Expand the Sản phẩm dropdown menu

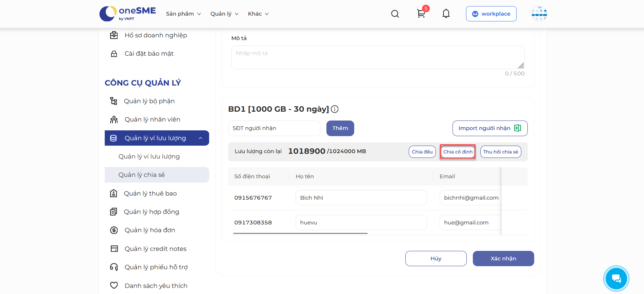point(183,14)
